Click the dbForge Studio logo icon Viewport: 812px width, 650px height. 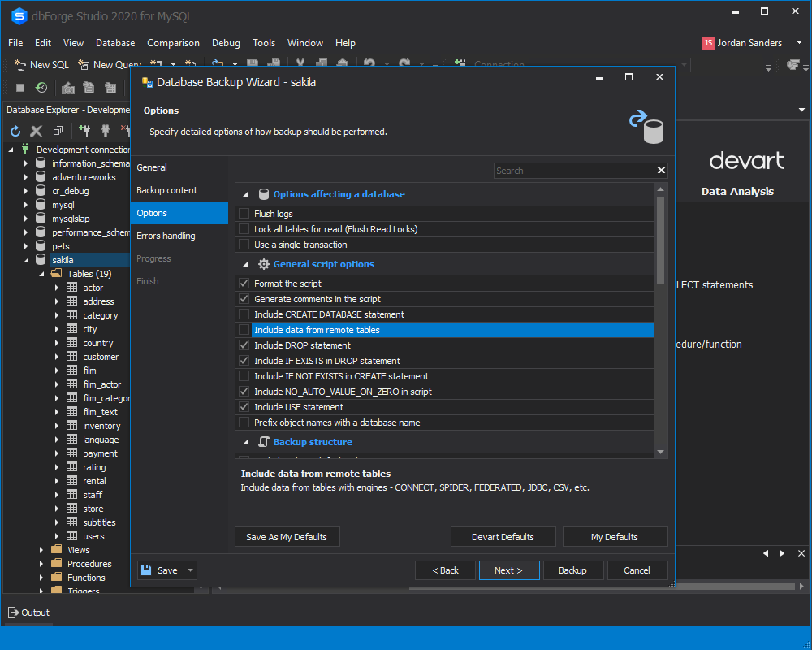[19, 16]
